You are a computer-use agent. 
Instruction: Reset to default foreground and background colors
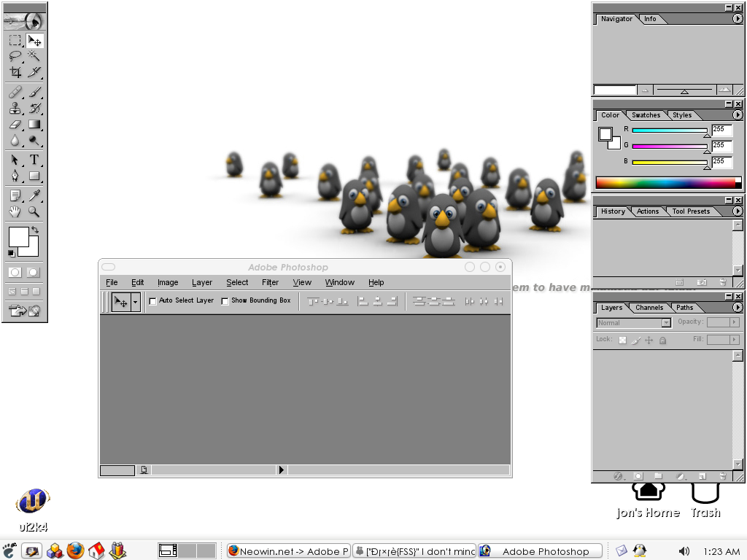(x=11, y=253)
